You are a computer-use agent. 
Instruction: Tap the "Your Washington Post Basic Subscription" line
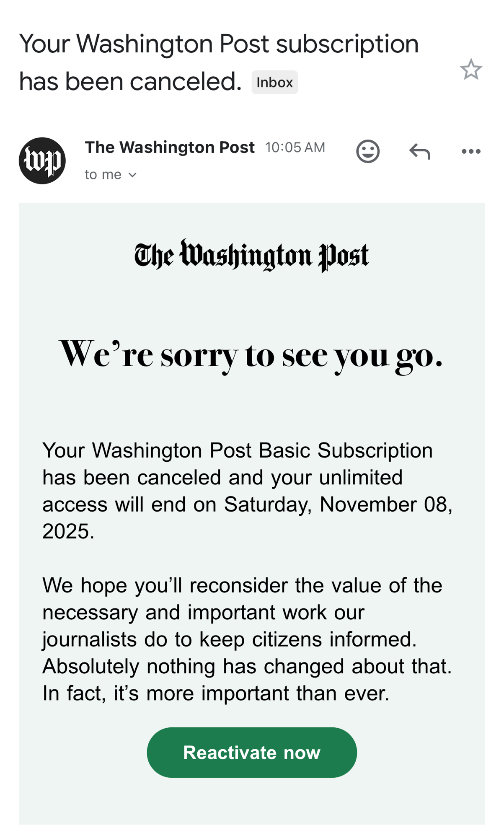238,451
